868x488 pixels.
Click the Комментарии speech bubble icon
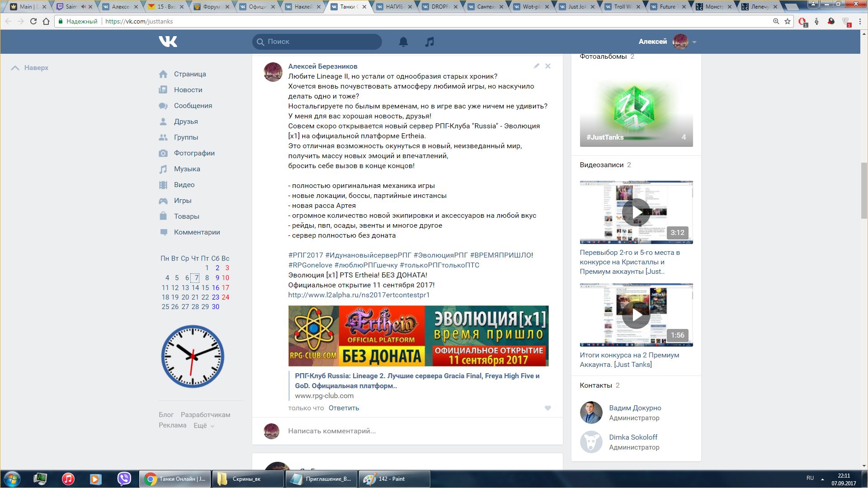pos(163,232)
